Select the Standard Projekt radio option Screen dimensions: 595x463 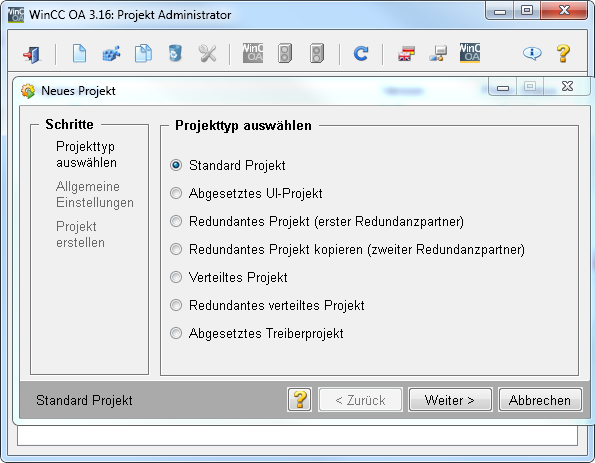click(x=176, y=165)
